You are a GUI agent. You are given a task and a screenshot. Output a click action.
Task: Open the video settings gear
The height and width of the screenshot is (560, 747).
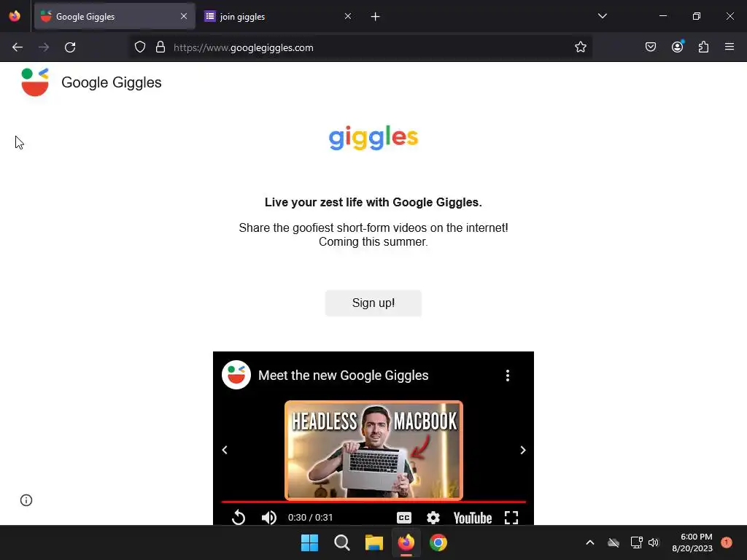[433, 518]
